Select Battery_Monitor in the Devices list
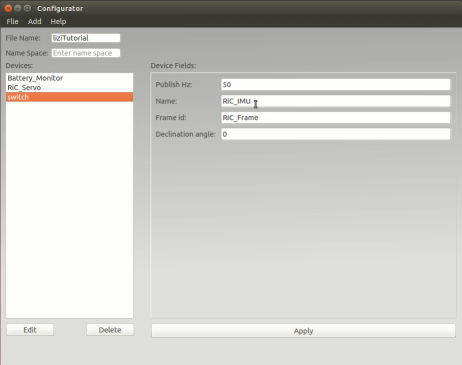The height and width of the screenshot is (365, 462). [x=69, y=78]
